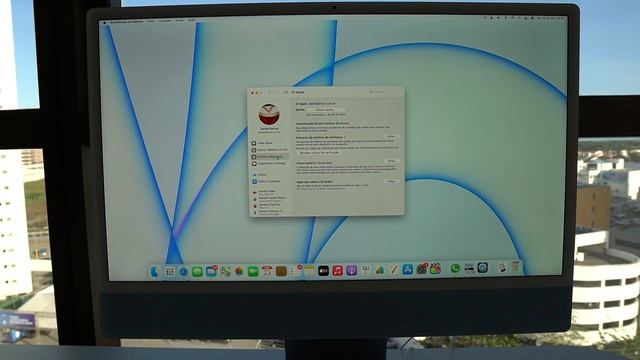Viewport: 640px width, 360px height.
Task: Open the Music app in the Dock
Action: pos(337,270)
